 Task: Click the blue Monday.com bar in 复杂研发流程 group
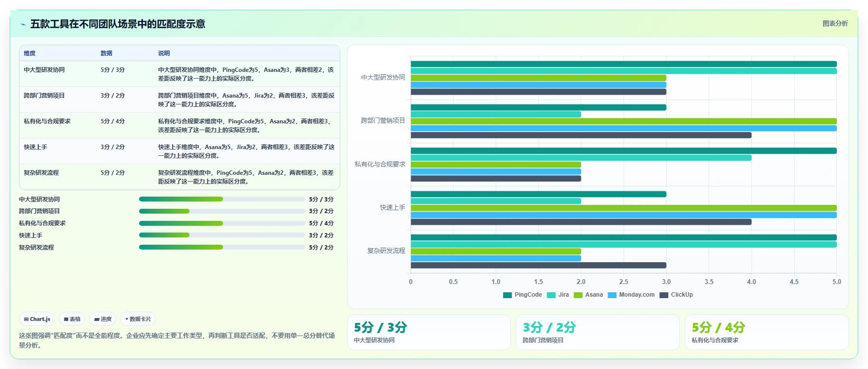click(x=496, y=258)
